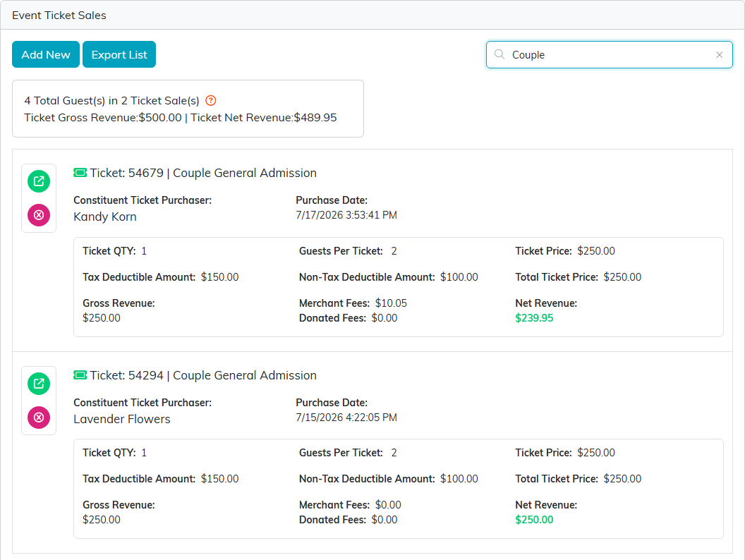Select purchaser name Lavender Flowers
Image resolution: width=745 pixels, height=560 pixels.
coord(121,419)
